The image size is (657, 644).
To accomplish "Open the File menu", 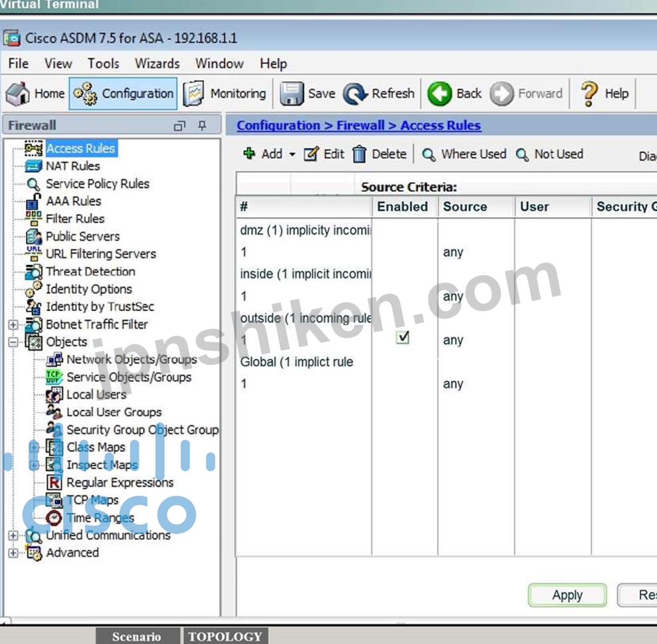I will pos(19,64).
